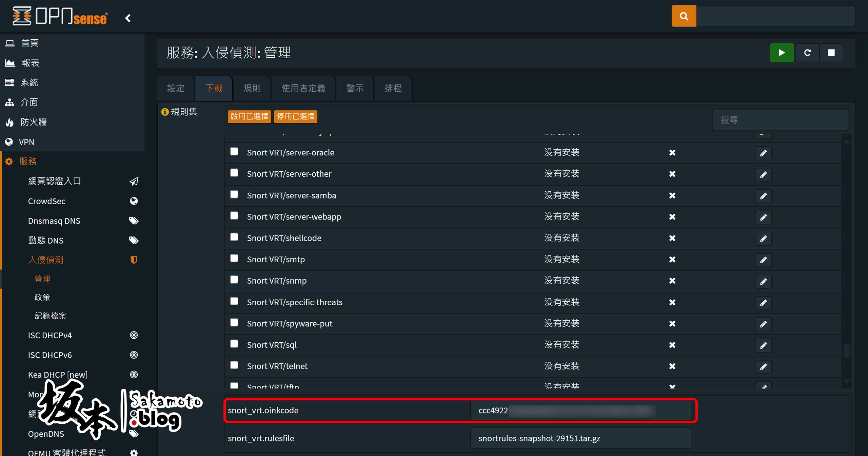Image resolution: width=868 pixels, height=456 pixels.
Task: Check the Snort VRT/shellcode checkbox
Action: coord(234,237)
